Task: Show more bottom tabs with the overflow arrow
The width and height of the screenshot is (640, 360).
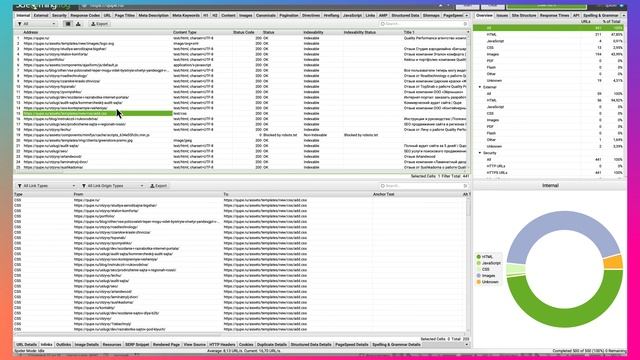Action: pyautogui.click(x=467, y=344)
